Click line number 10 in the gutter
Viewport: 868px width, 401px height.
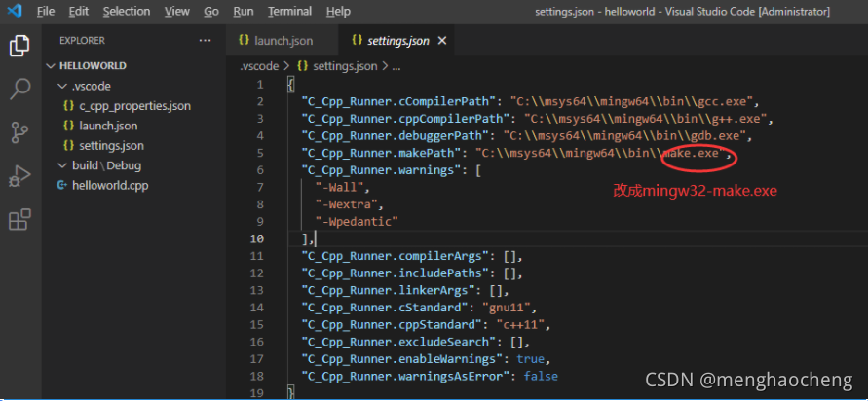(x=257, y=238)
